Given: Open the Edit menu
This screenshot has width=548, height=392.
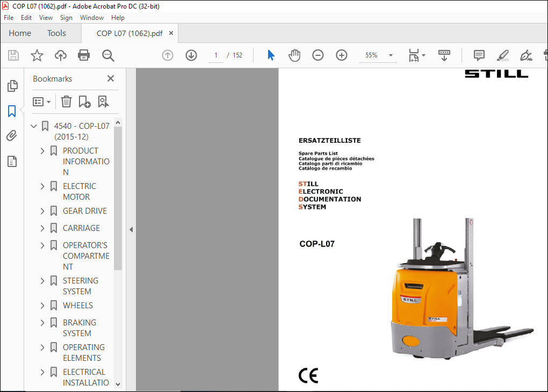Looking at the screenshot, I should 26,18.
